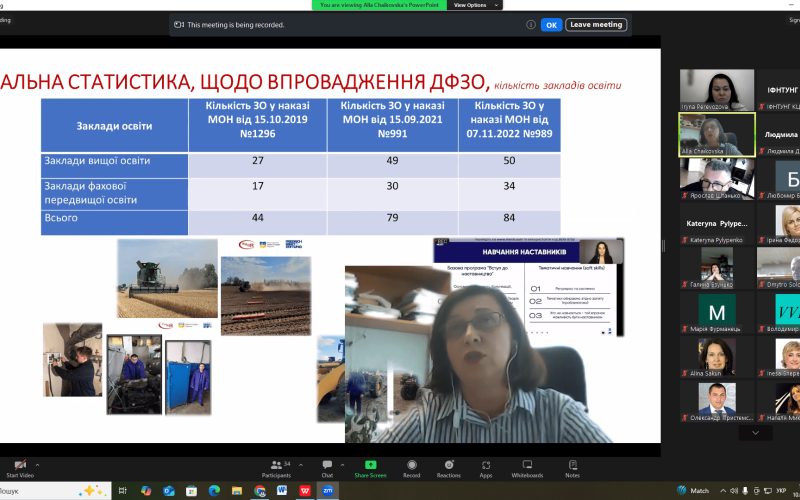Click the speaker's floating video window
This screenshot has width=800, height=500.
click(x=479, y=354)
